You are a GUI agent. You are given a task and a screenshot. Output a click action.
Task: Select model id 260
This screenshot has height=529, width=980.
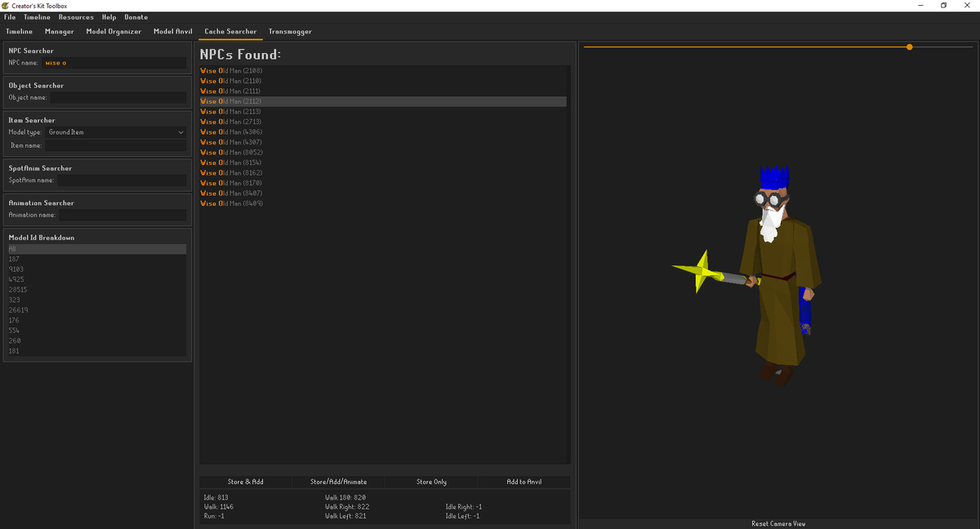(x=97, y=340)
